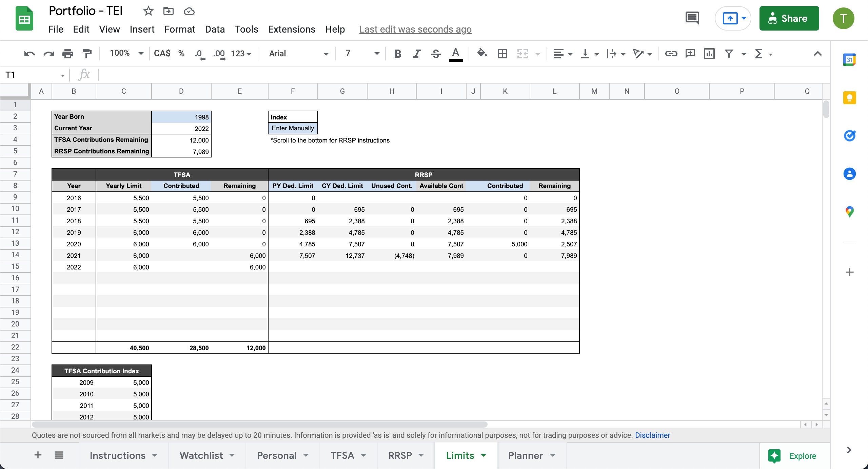Click the Insert chart icon

[x=709, y=54]
